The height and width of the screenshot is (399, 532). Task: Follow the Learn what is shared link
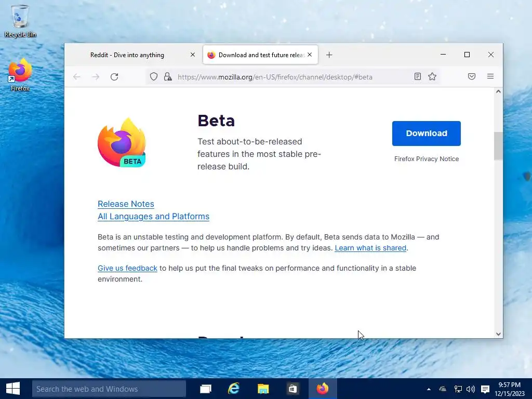[x=370, y=248]
